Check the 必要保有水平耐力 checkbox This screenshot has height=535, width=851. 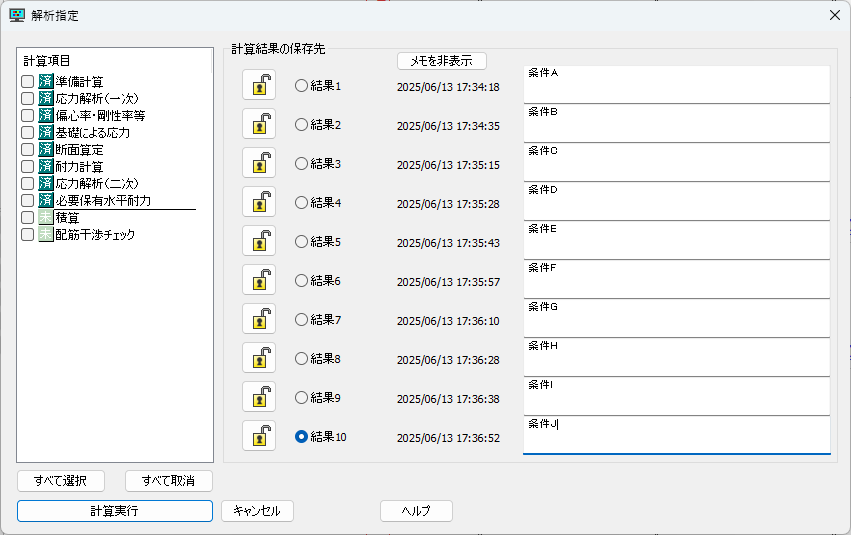click(x=28, y=200)
